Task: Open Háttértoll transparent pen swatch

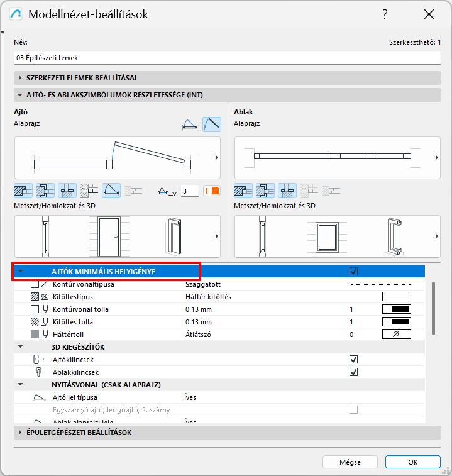Action: [x=397, y=335]
